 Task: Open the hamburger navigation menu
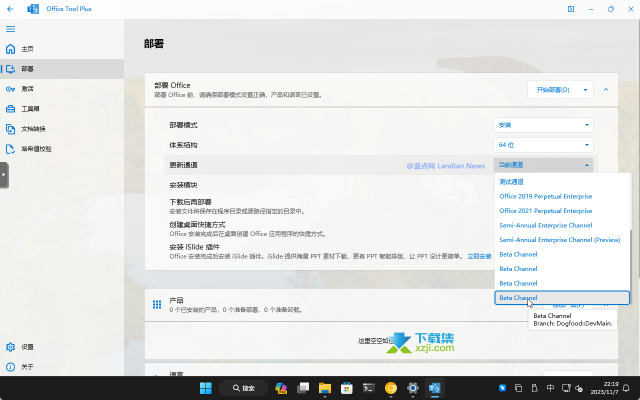[x=10, y=29]
